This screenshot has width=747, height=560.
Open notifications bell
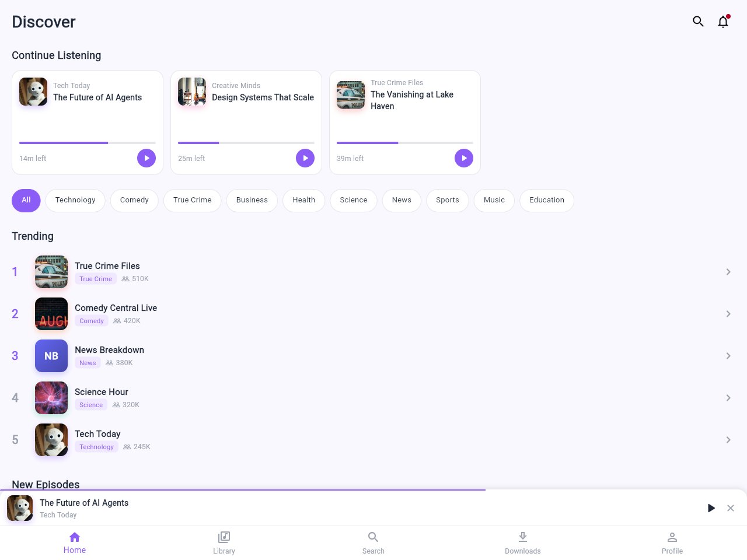point(723,22)
